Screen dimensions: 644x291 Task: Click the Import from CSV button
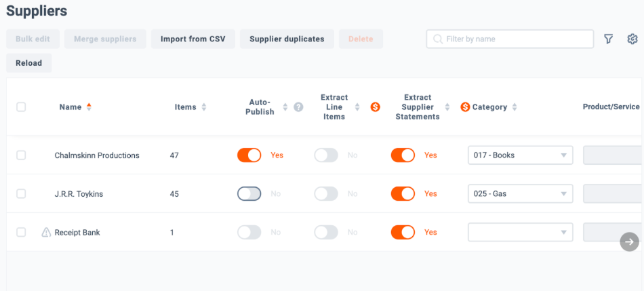point(193,39)
